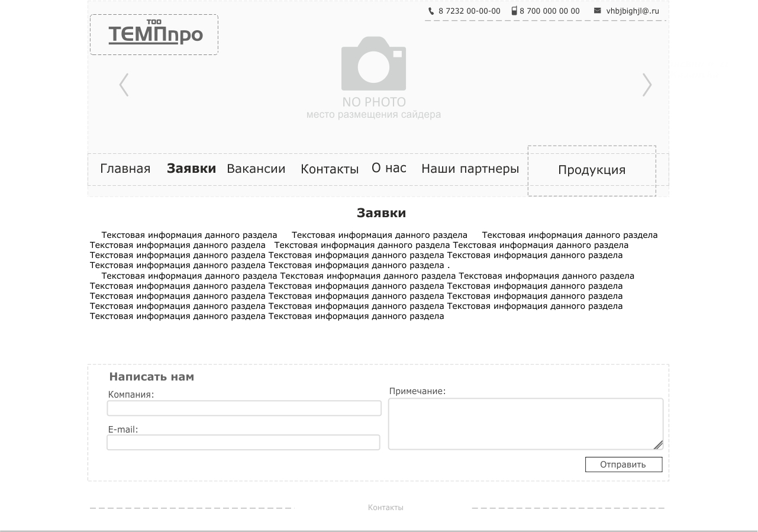Click the email envelope icon

(597, 11)
